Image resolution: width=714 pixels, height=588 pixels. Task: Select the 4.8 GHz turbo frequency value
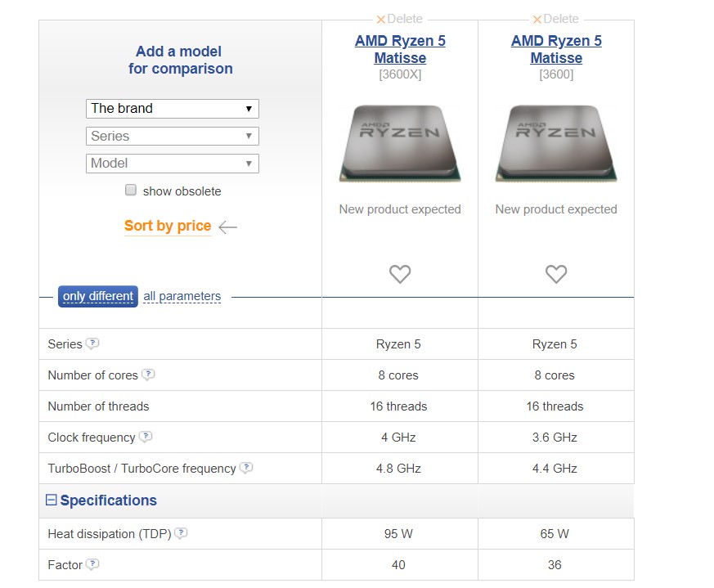click(x=398, y=469)
